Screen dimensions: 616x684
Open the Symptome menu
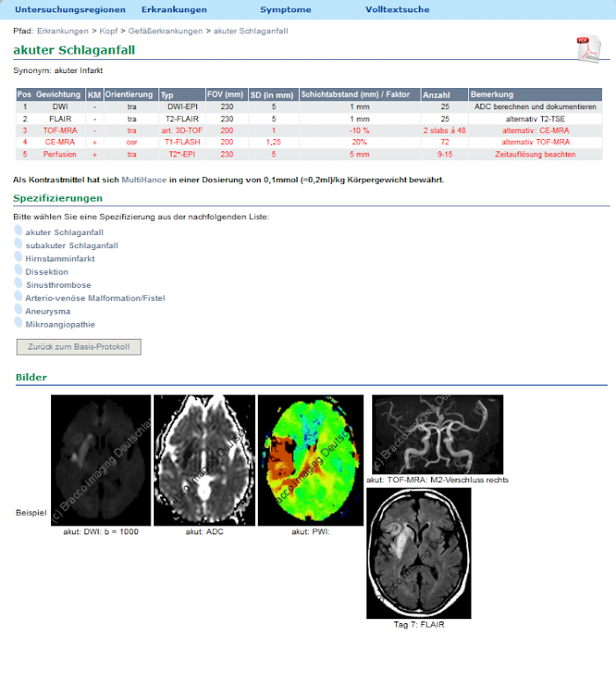285,10
